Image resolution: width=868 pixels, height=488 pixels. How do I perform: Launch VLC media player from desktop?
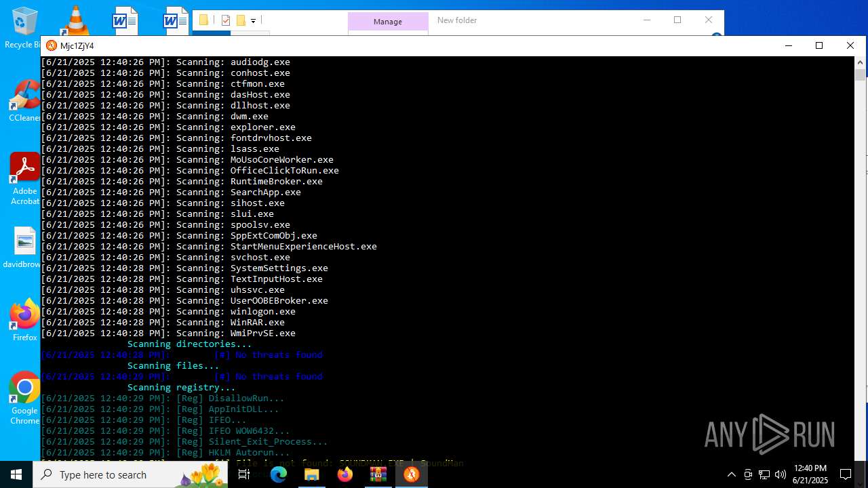tap(75, 20)
